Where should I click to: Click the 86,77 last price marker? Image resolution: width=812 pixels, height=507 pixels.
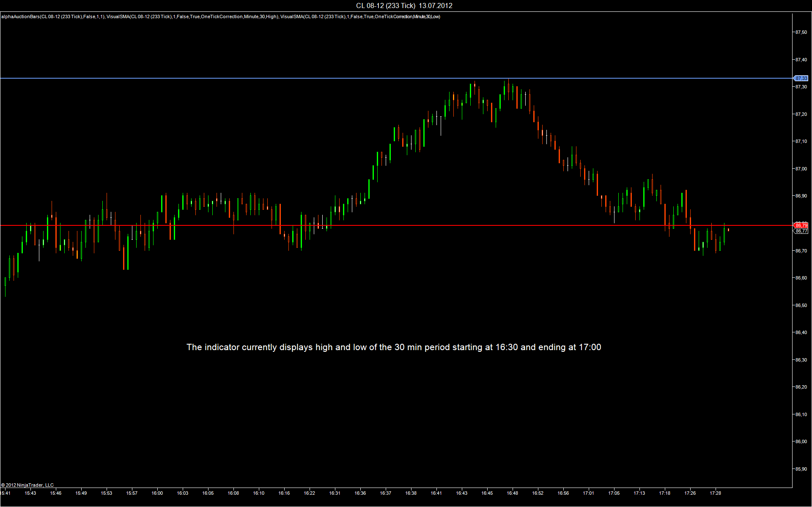pos(801,231)
